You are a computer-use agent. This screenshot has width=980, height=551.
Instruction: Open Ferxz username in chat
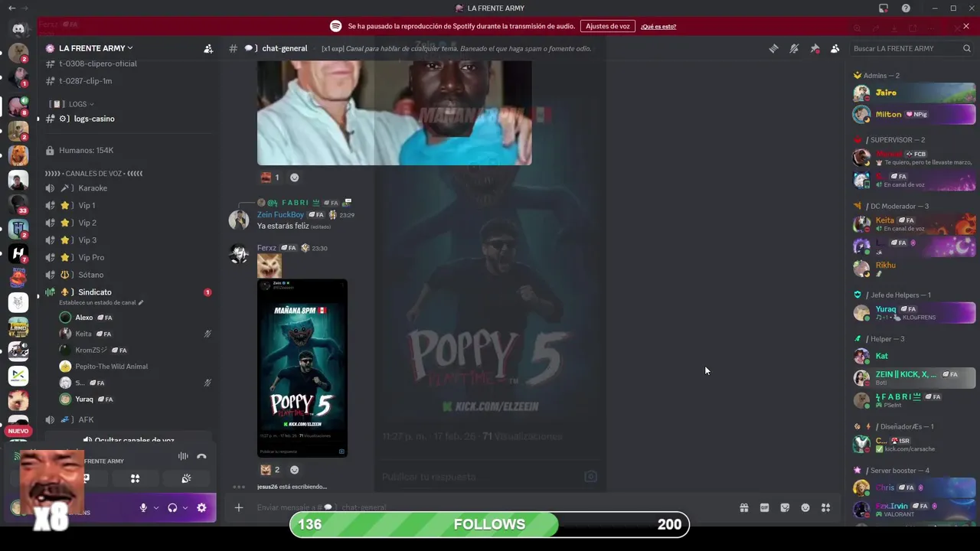(x=266, y=248)
